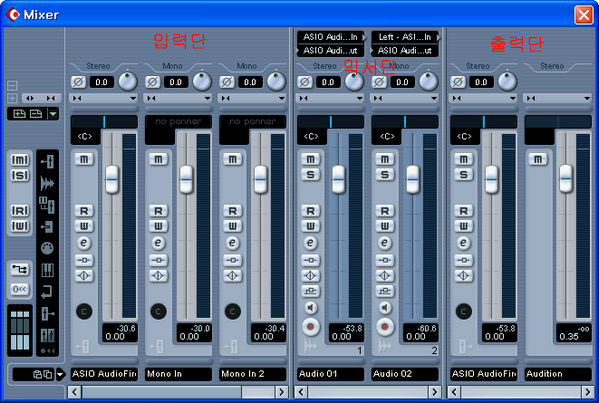The image size is (599, 403).
Task: Mute the Audition channel
Action: 538,159
